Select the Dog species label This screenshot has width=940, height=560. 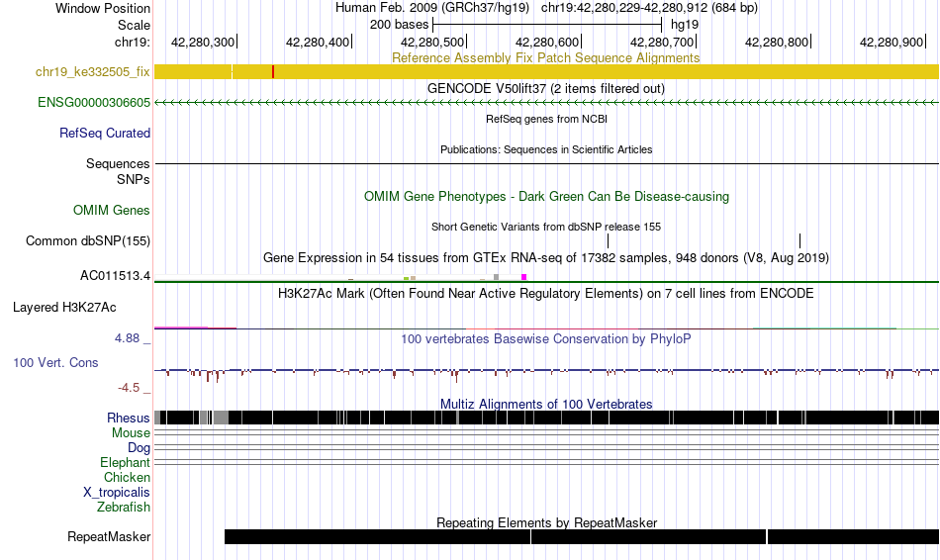click(x=139, y=448)
